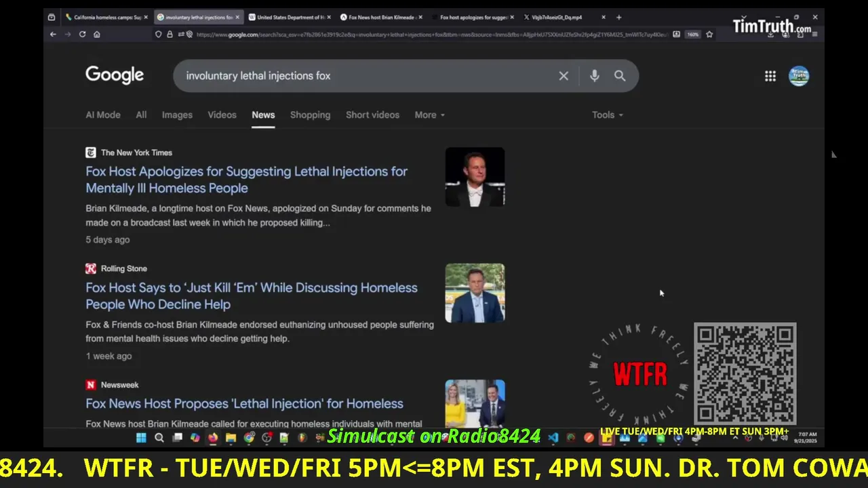
Task: Select the News results tab
Action: click(x=263, y=115)
